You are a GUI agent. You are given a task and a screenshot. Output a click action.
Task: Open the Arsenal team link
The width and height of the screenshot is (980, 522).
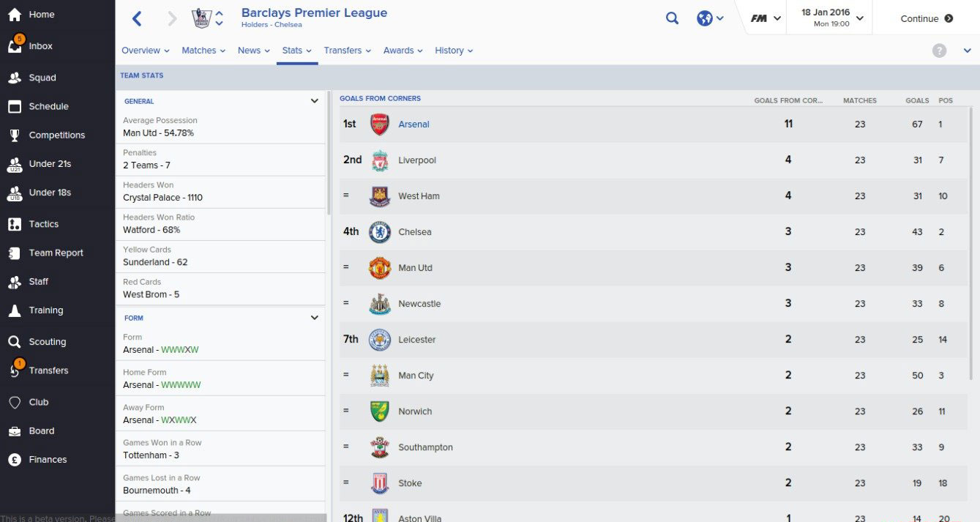pyautogui.click(x=414, y=124)
